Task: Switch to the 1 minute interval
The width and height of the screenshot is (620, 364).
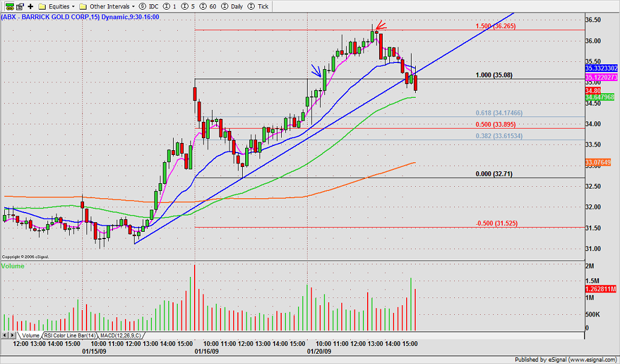Action: [x=170, y=7]
